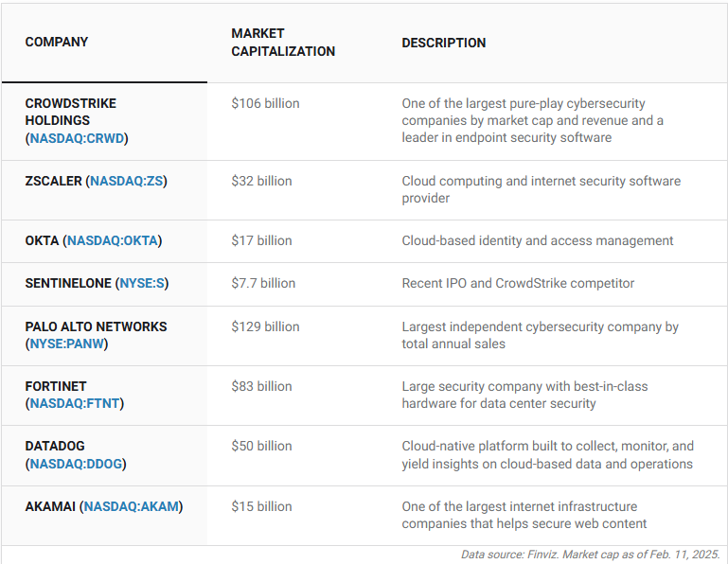
Task: Click the $15 billion market cap cell
Action: coord(262,506)
